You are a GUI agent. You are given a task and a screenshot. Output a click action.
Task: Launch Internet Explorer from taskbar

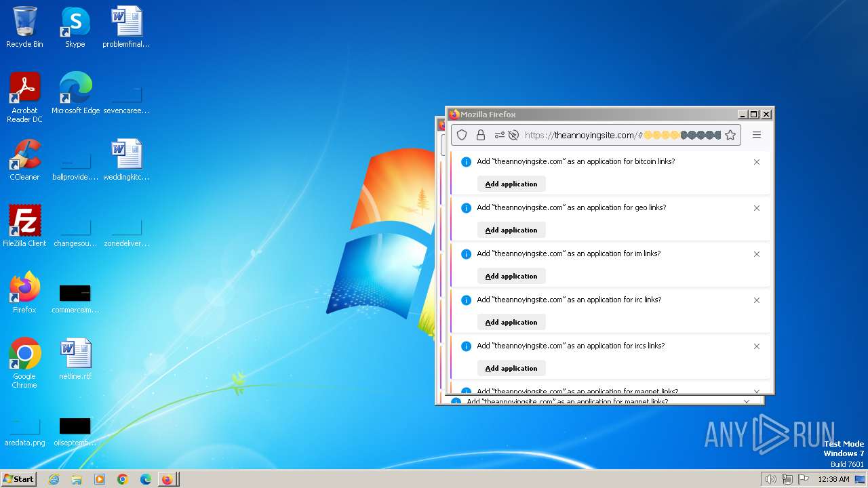pos(54,479)
